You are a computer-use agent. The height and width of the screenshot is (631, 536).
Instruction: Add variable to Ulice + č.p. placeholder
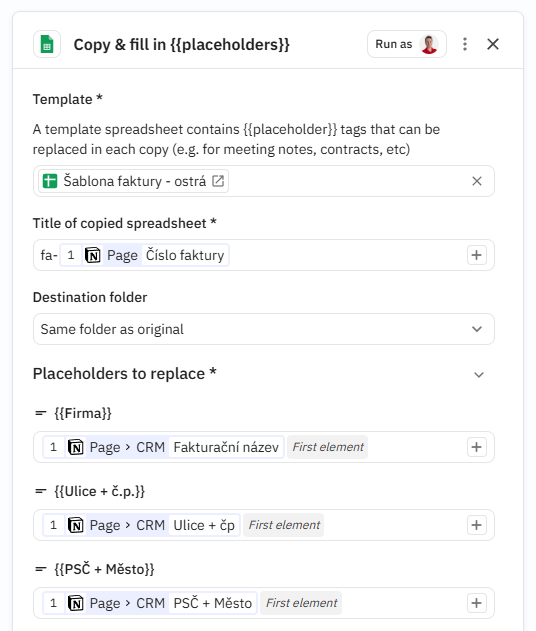[476, 525]
